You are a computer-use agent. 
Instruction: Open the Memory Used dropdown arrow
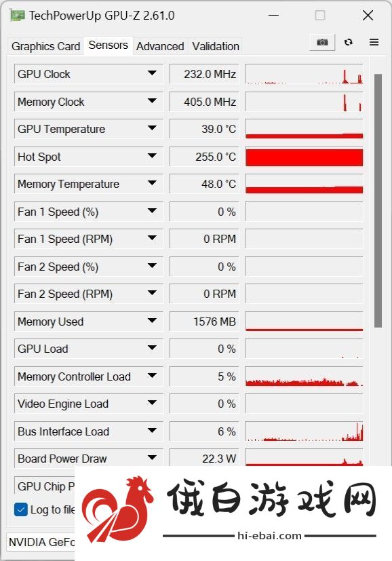152,321
